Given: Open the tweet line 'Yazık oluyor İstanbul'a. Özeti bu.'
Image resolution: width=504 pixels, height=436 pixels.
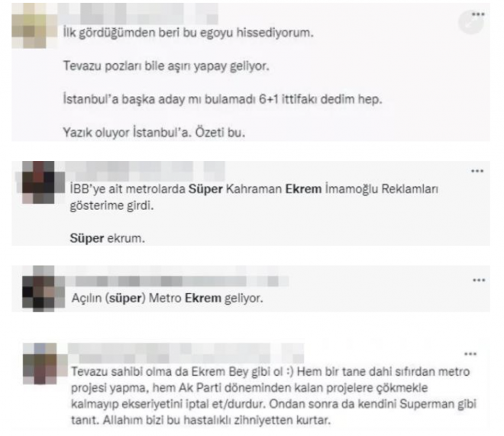Looking at the screenshot, I should pyautogui.click(x=154, y=132).
